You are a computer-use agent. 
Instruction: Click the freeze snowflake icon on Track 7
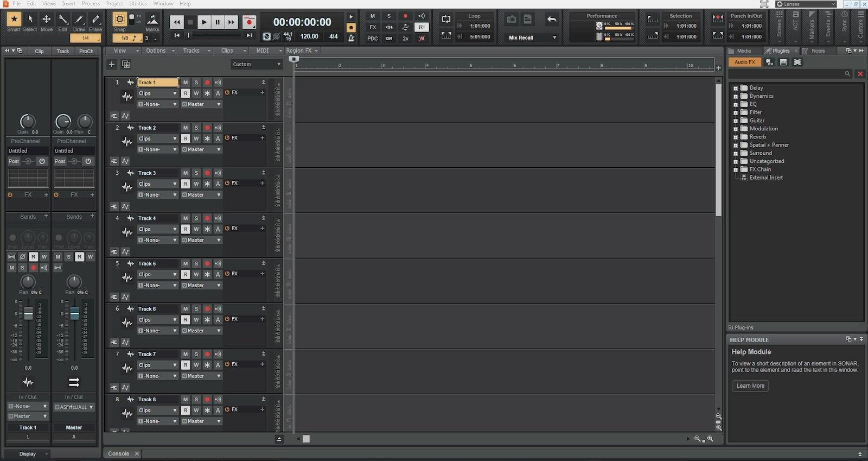[x=207, y=365]
